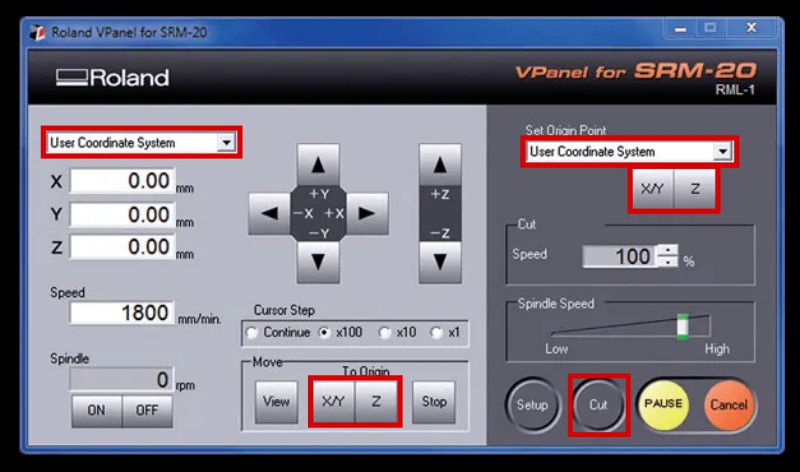This screenshot has height=472, width=800.
Task: Click the +Y up arrow jog button
Action: click(x=318, y=165)
